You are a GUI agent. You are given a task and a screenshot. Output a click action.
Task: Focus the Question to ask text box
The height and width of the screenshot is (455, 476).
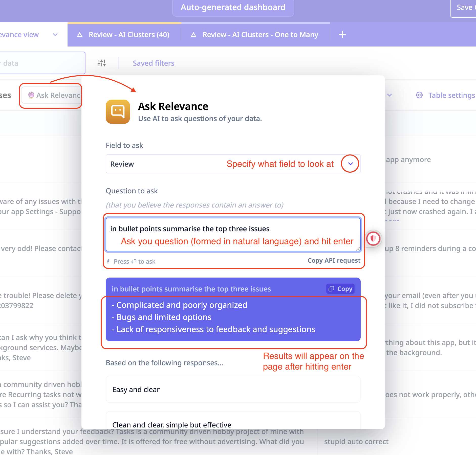pyautogui.click(x=233, y=235)
